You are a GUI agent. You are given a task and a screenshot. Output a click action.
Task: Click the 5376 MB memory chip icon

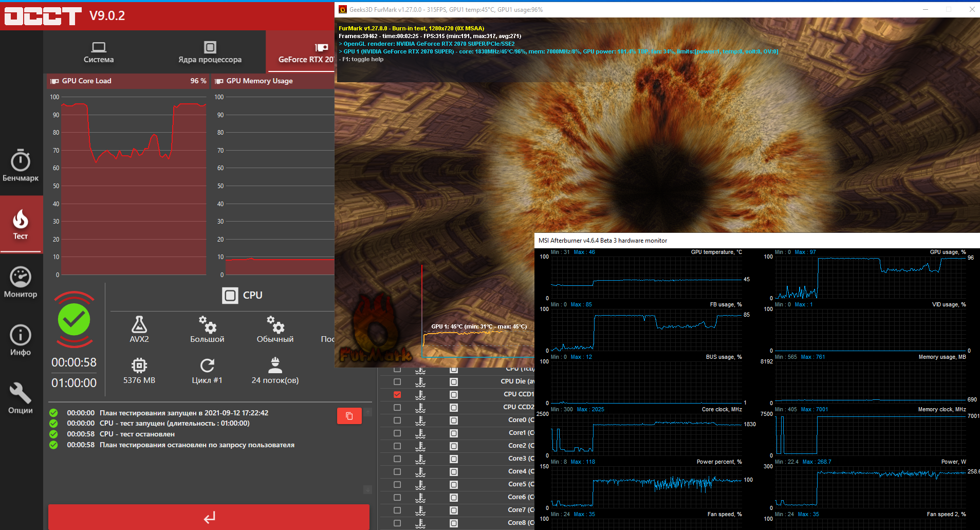(139, 365)
